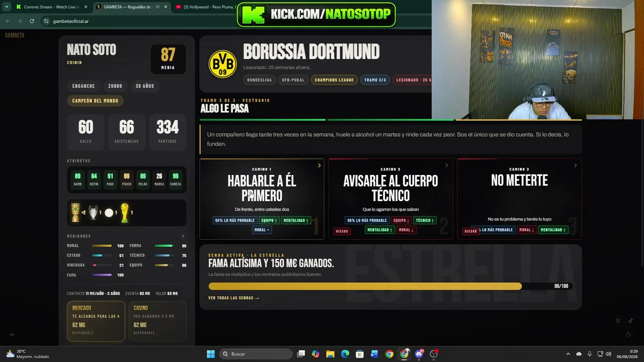The image size is (644, 362).
Task: Click the Forma meter bar
Action: click(x=164, y=246)
